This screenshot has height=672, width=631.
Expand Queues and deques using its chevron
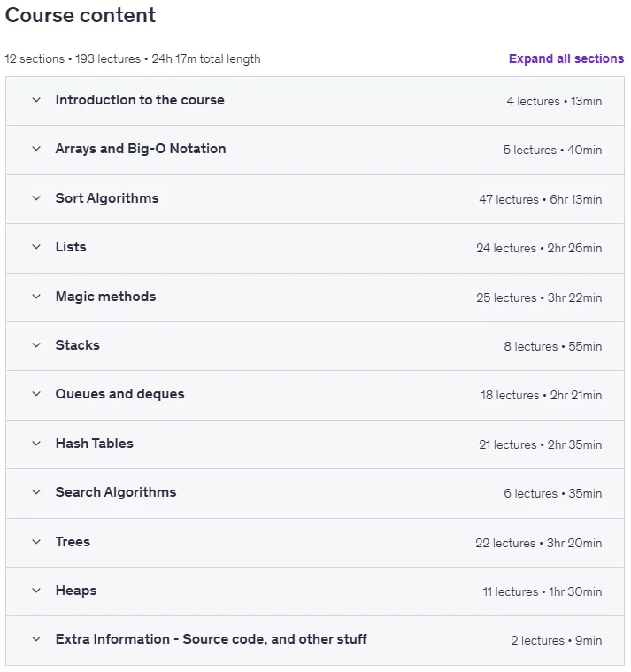(x=36, y=394)
